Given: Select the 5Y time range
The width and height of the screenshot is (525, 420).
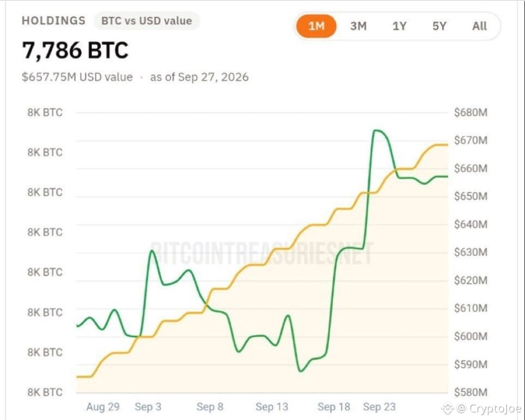Looking at the screenshot, I should pos(439,26).
